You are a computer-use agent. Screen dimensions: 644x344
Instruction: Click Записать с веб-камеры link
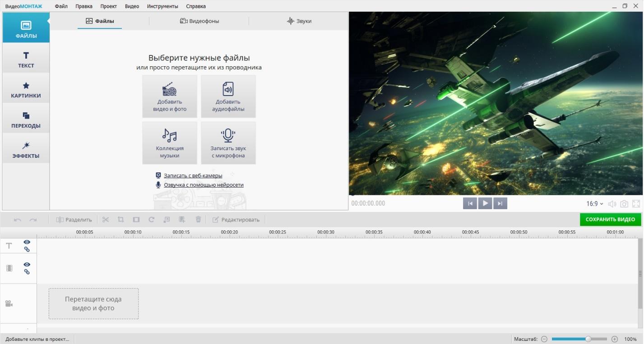[x=193, y=175]
